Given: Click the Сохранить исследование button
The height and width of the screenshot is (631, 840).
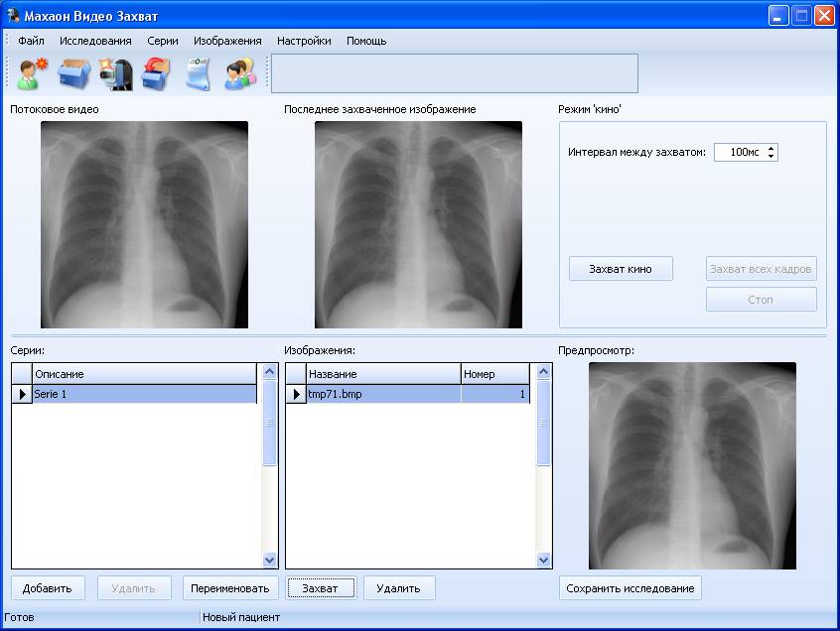Looking at the screenshot, I should click(630, 588).
